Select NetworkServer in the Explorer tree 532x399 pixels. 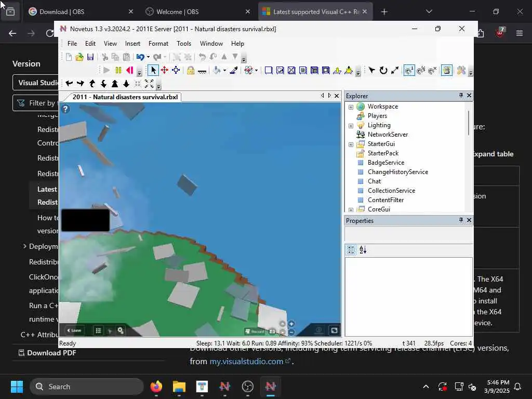point(388,135)
